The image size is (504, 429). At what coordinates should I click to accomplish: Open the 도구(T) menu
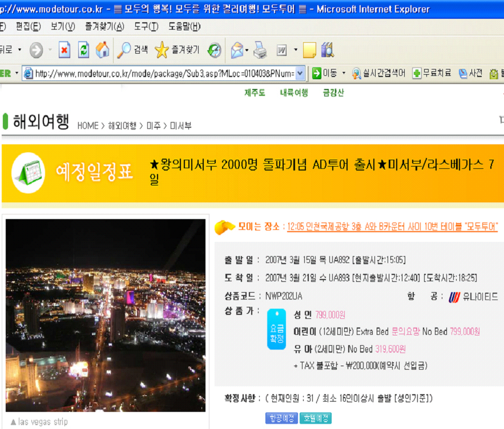[x=146, y=27]
